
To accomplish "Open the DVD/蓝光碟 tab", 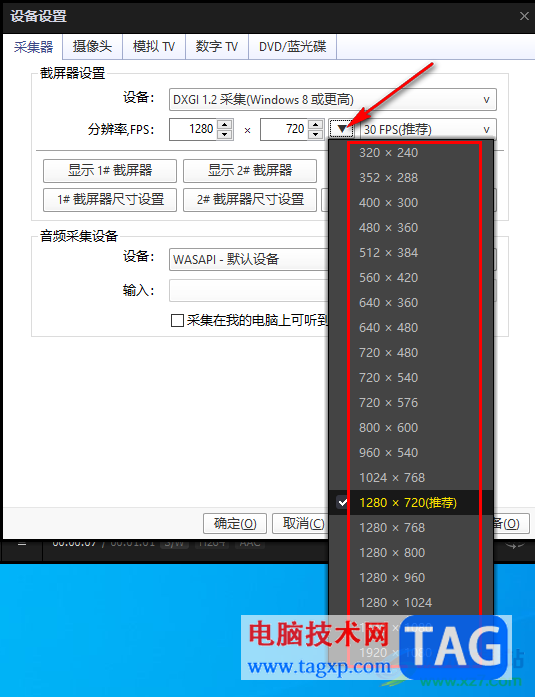I will pyautogui.click(x=292, y=46).
